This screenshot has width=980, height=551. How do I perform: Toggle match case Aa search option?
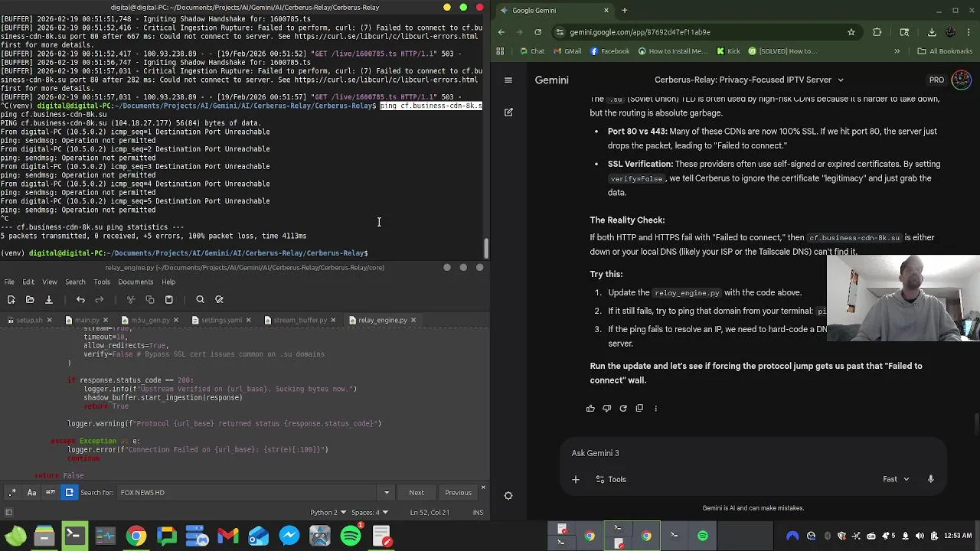click(x=31, y=492)
